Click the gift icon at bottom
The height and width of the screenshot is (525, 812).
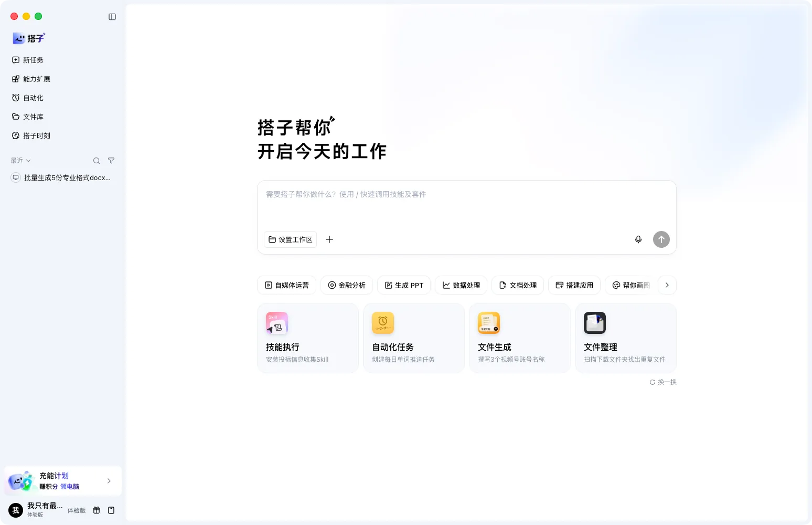(97, 510)
